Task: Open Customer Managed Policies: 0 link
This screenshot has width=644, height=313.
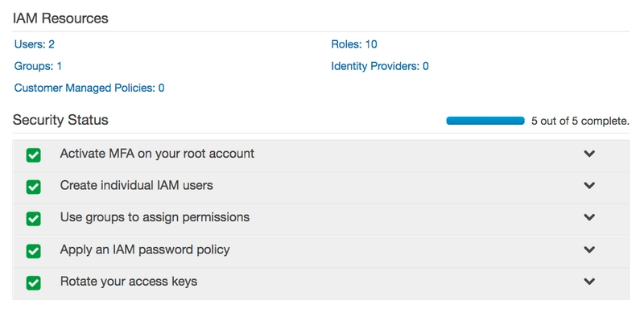Action: pyautogui.click(x=89, y=88)
